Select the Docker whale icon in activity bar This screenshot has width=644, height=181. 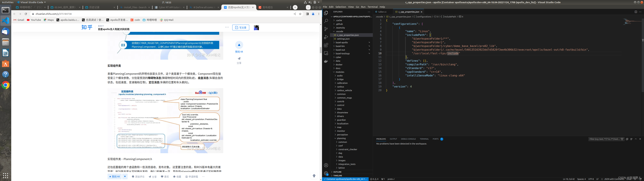click(x=326, y=61)
